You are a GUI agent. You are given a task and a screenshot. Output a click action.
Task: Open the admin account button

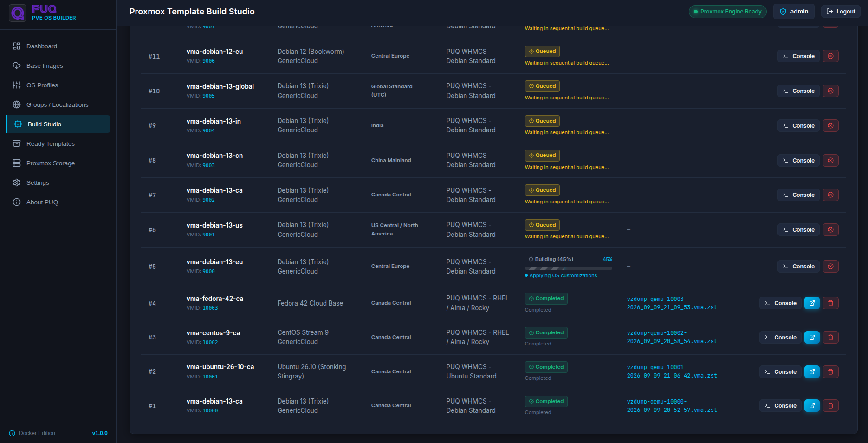tap(794, 12)
